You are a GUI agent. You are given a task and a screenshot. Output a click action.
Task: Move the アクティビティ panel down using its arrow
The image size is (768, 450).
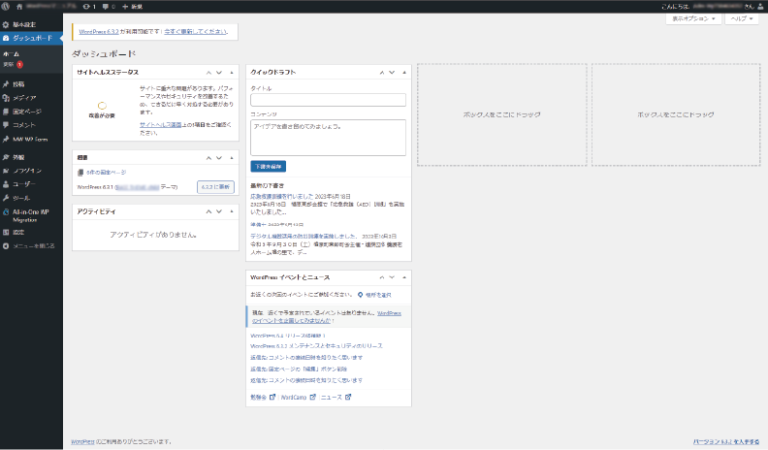coord(220,212)
